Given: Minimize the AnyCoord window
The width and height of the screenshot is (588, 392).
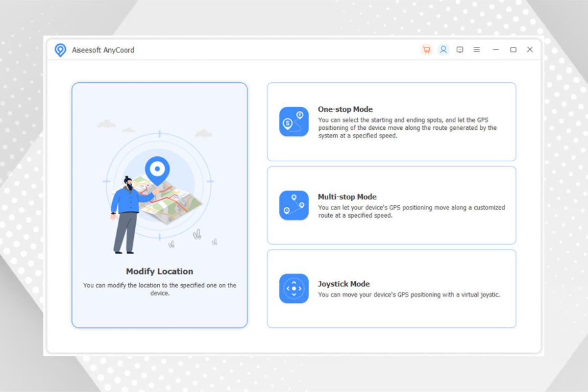Looking at the screenshot, I should pyautogui.click(x=496, y=50).
